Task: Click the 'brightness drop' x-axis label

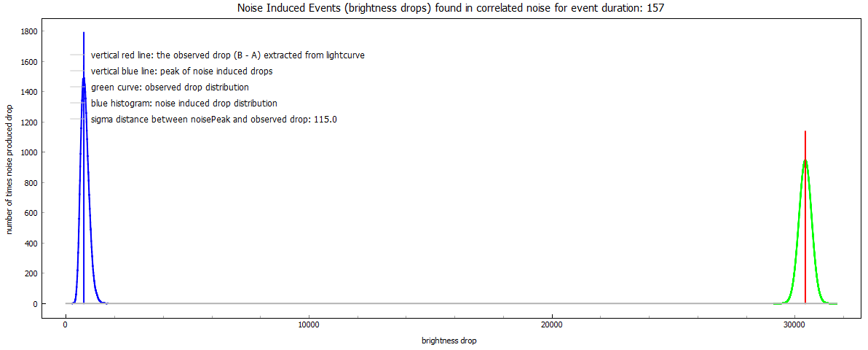Action: coord(449,341)
